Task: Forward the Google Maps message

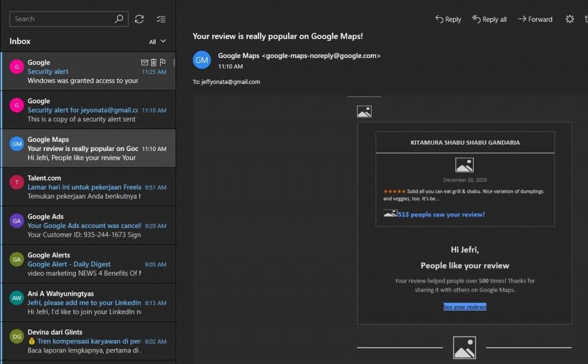Action: pyautogui.click(x=535, y=19)
